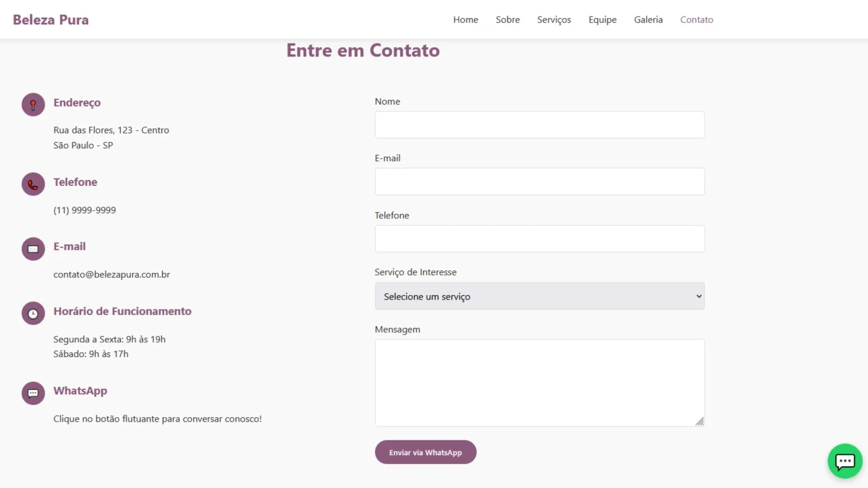This screenshot has width=868, height=488.
Task: Focus the E-mail input field
Action: coord(539,182)
